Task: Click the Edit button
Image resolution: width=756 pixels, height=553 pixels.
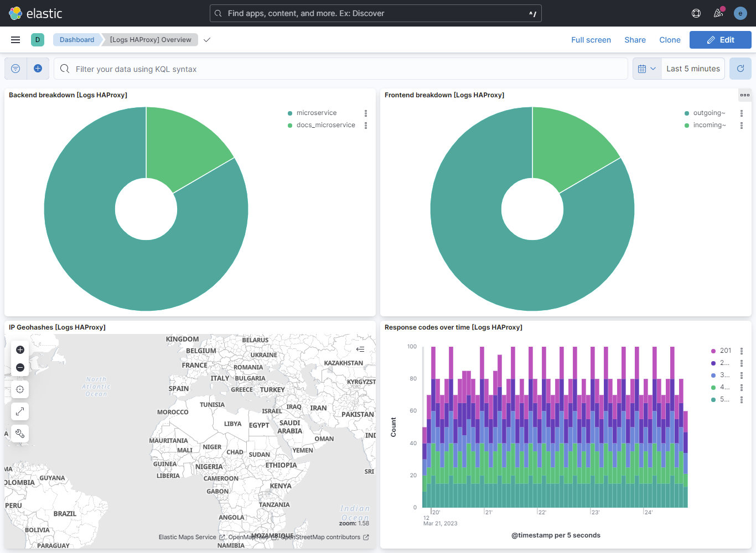Action: (x=720, y=39)
